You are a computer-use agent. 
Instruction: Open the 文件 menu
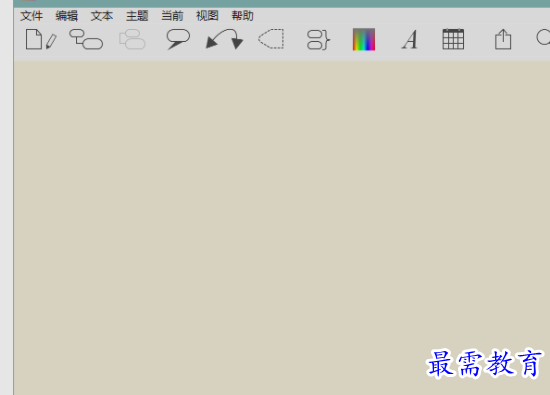(x=32, y=16)
